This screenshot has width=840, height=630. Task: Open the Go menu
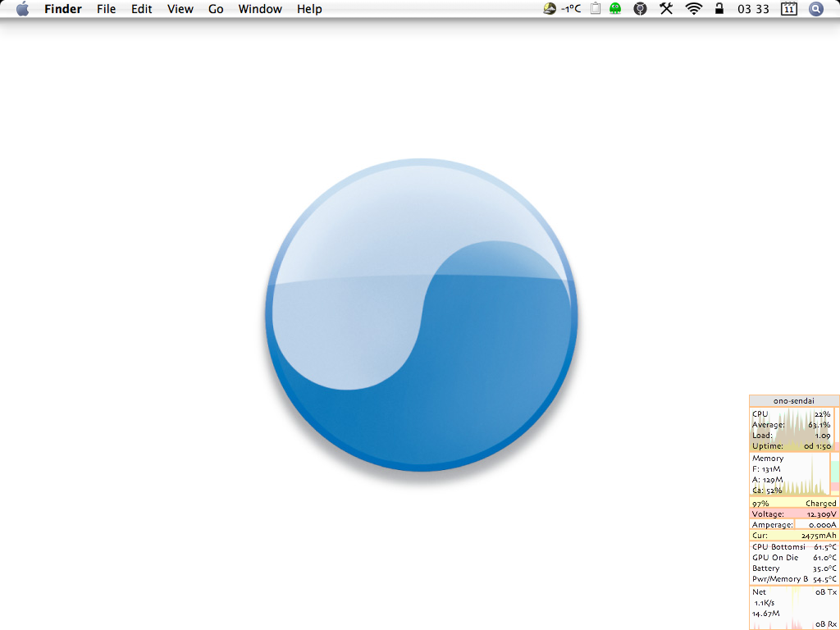(x=216, y=9)
